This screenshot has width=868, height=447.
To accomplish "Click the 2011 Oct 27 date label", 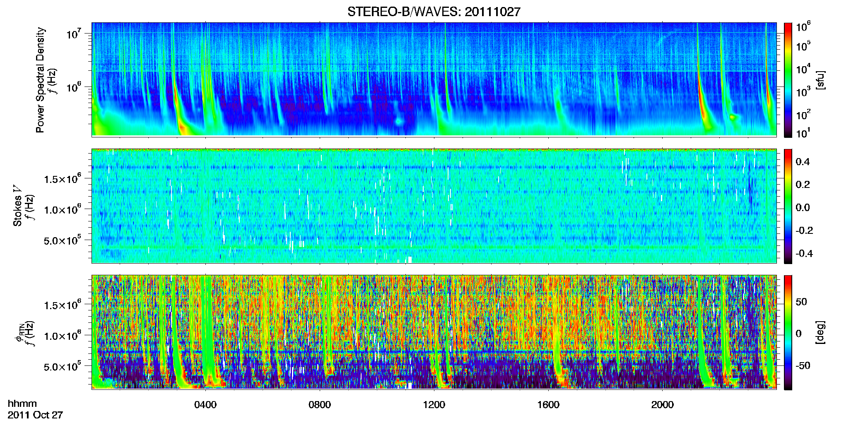I will (35, 415).
